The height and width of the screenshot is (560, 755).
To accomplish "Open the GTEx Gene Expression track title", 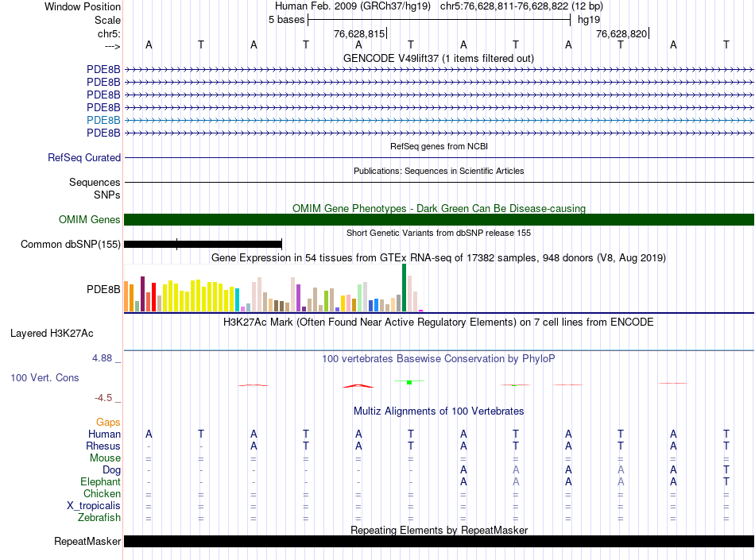I will tap(439, 258).
